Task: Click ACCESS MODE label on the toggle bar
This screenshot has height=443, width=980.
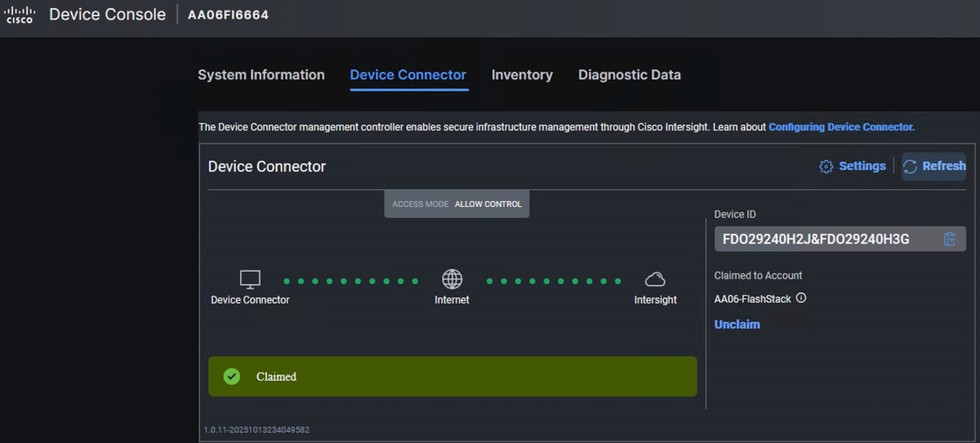Action: pyautogui.click(x=420, y=204)
